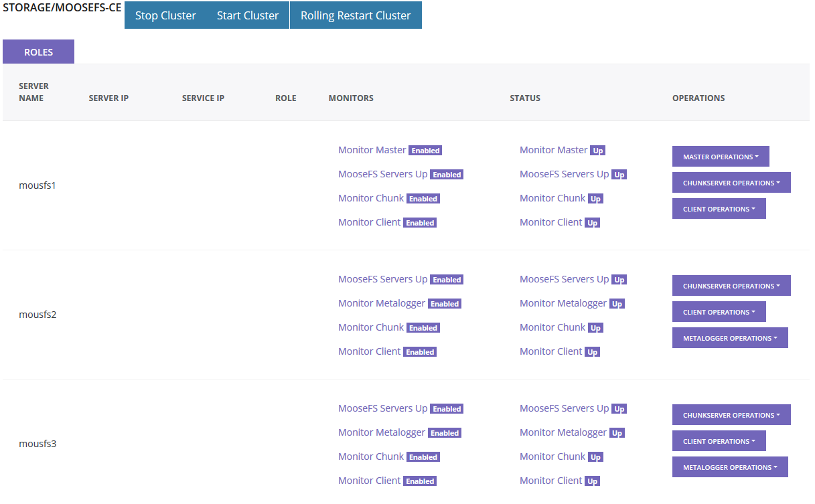Open Monitor Client status link for mousfs2

tap(551, 351)
